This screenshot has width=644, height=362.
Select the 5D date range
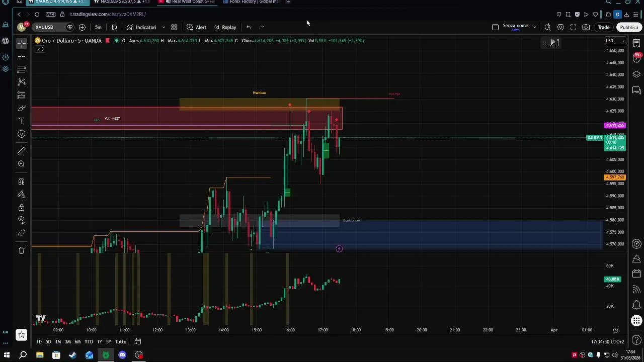(48, 342)
